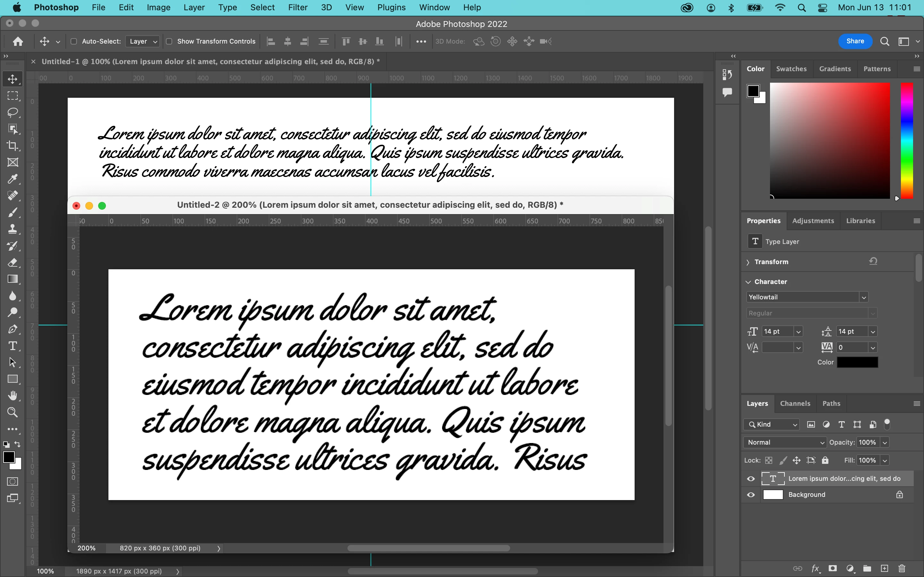The width and height of the screenshot is (924, 577).
Task: Enable the Auto-Select checkbox
Action: (74, 41)
